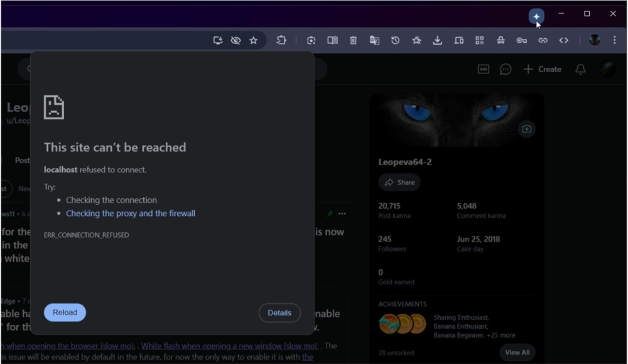Copy link using the chain icon
This screenshot has width=628, height=364.
point(543,40)
